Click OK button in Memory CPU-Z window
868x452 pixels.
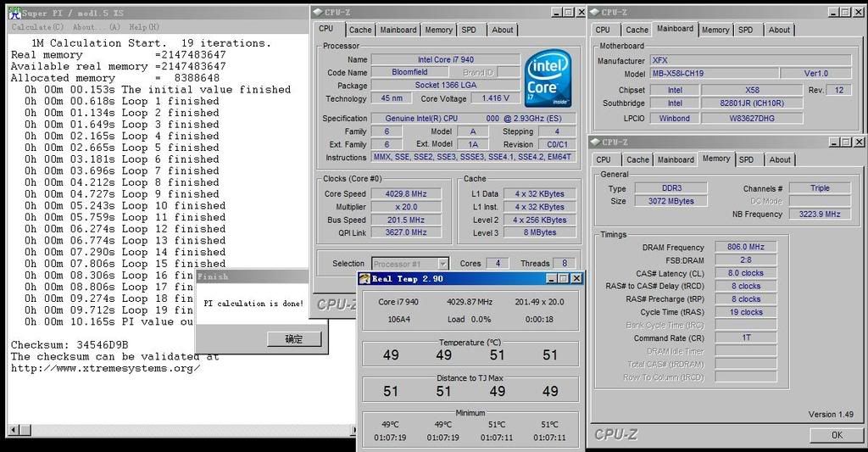(x=837, y=435)
